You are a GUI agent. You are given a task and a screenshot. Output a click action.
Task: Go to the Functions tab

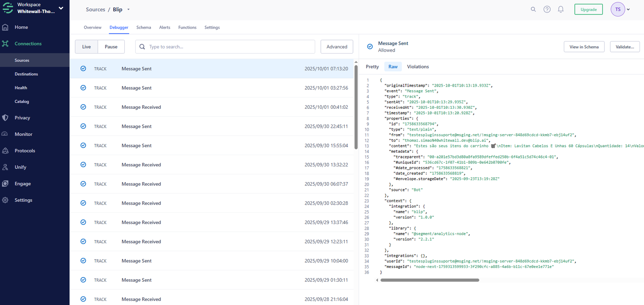pyautogui.click(x=187, y=27)
